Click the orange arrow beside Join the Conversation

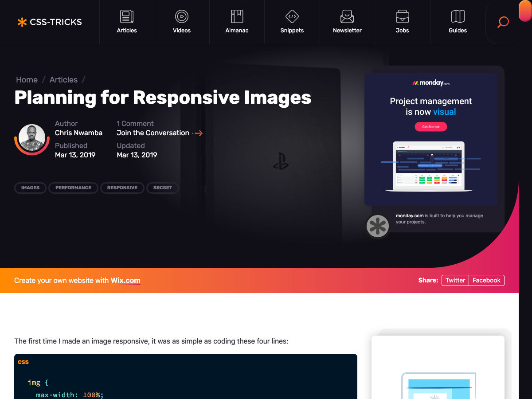(198, 133)
